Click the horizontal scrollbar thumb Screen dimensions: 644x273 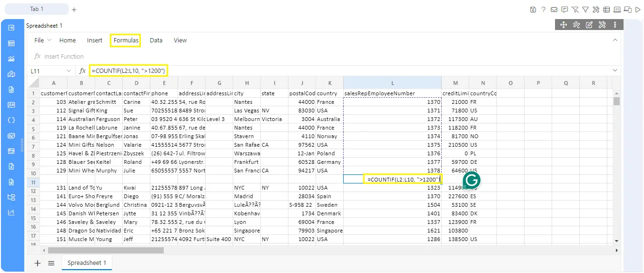click(x=106, y=250)
